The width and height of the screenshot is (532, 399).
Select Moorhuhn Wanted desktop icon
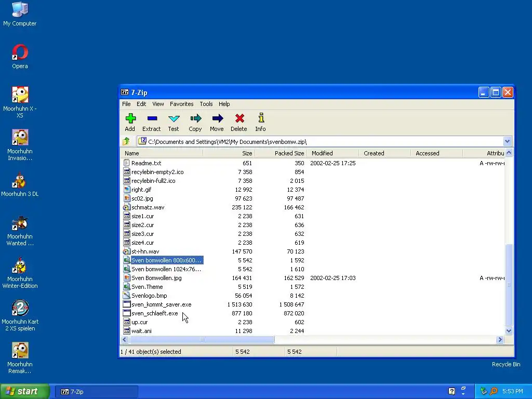click(20, 223)
